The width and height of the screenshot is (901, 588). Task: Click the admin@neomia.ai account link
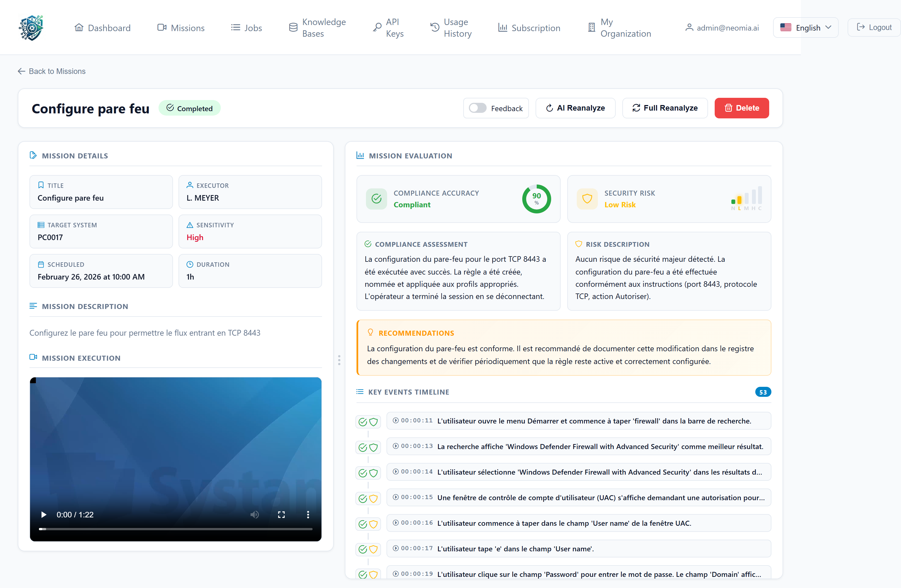tap(722, 28)
